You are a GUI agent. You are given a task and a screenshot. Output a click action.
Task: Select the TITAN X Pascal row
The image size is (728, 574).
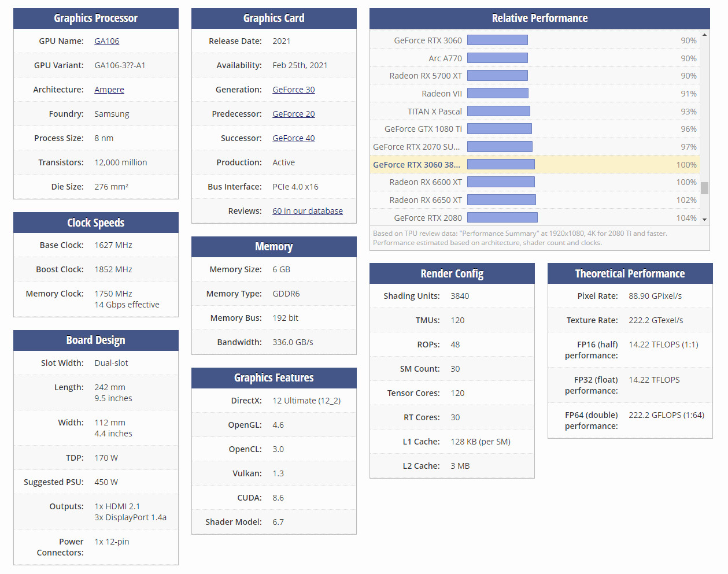tap(535, 112)
